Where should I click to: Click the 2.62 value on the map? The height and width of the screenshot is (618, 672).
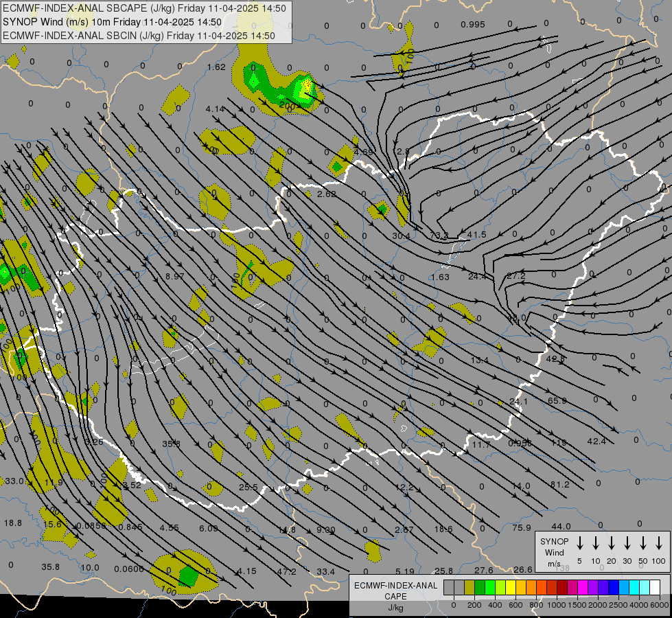pos(327,194)
